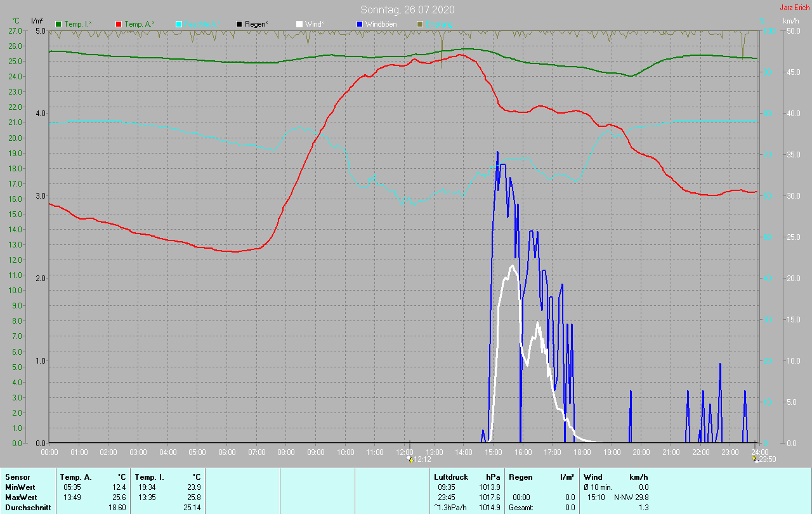Click the white Wind legend swatch

299,24
